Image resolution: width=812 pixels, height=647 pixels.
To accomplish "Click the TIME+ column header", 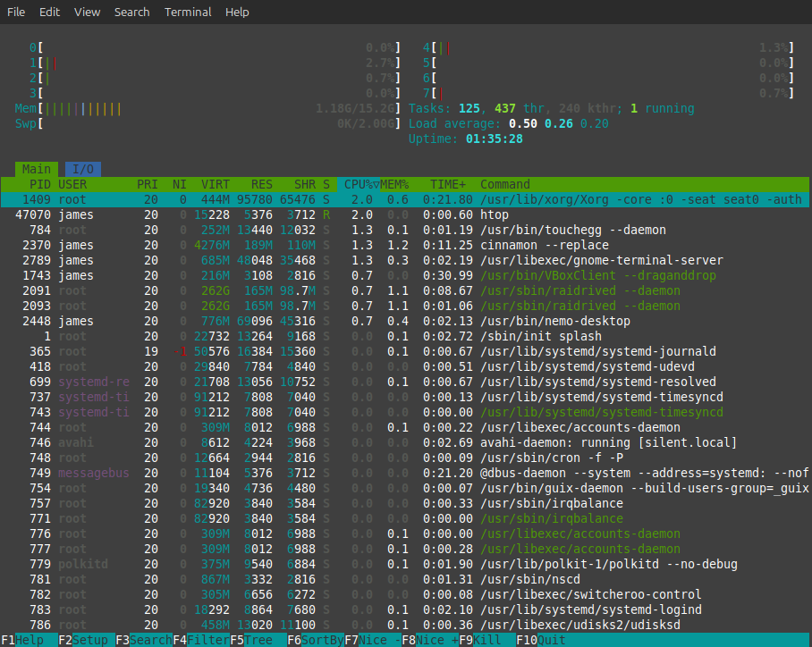I will pos(448,184).
